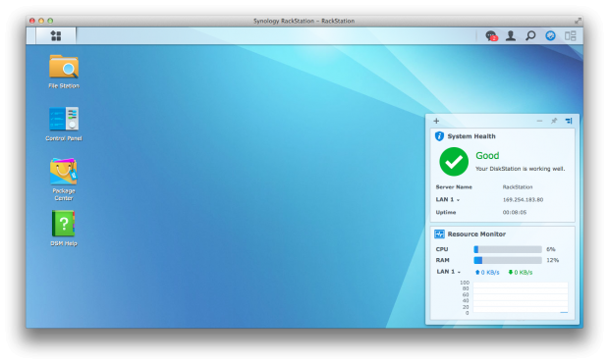
Task: Click the RAM usage progress bar
Action: [508, 260]
